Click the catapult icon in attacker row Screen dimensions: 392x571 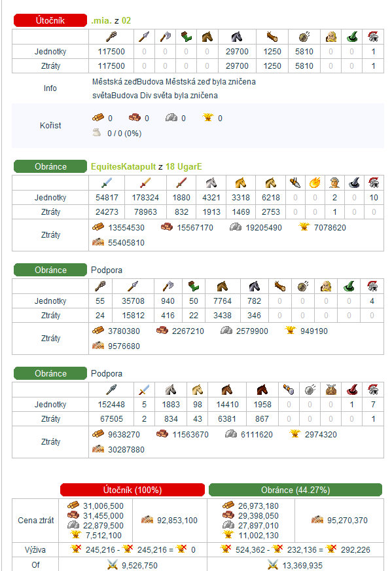(304, 37)
